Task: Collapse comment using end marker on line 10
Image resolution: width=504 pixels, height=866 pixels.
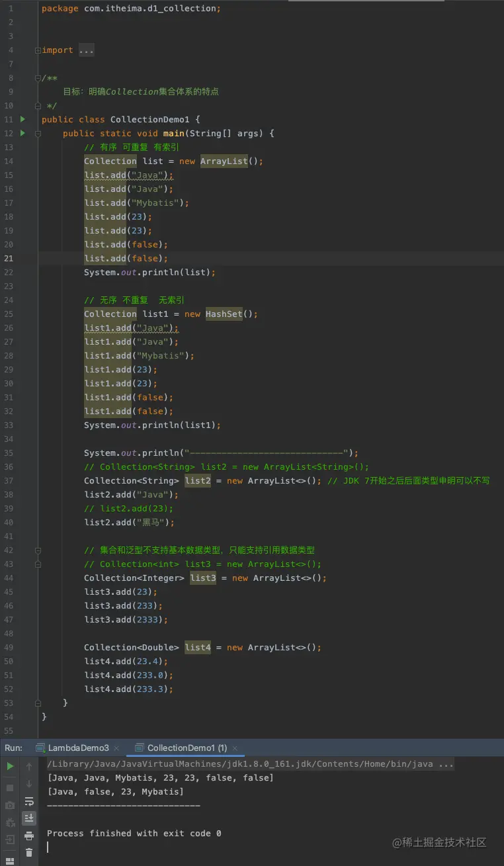Action: click(38, 106)
